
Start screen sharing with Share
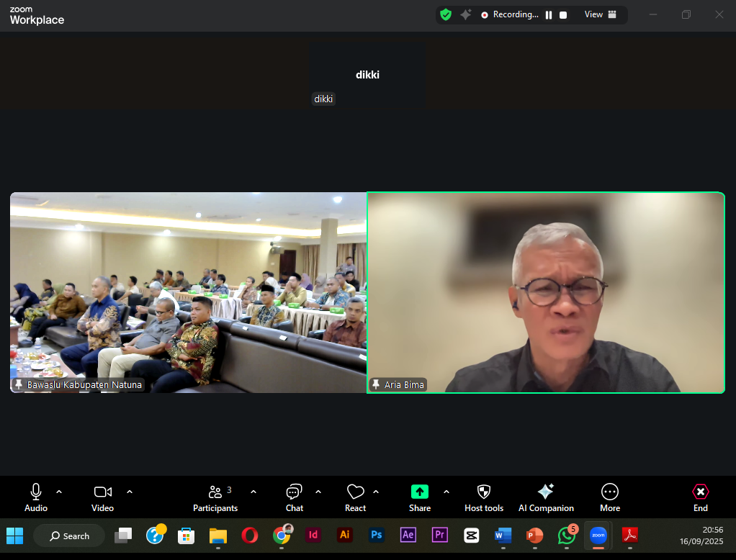[420, 497]
